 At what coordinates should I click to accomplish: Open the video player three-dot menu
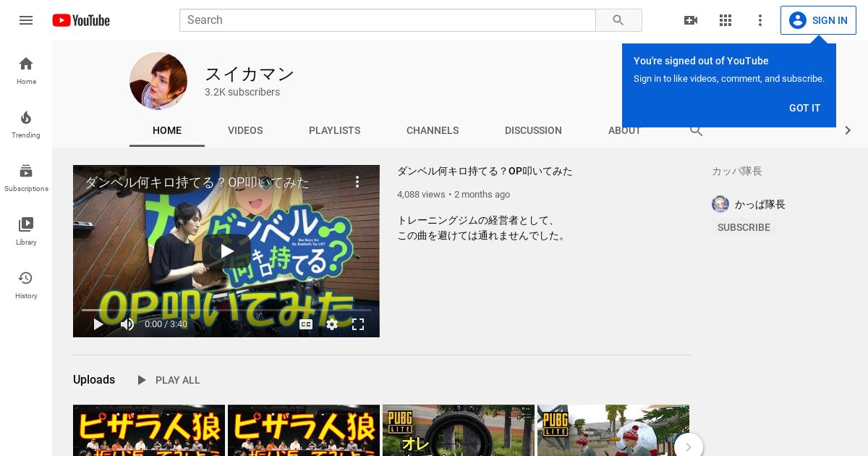coord(357,182)
